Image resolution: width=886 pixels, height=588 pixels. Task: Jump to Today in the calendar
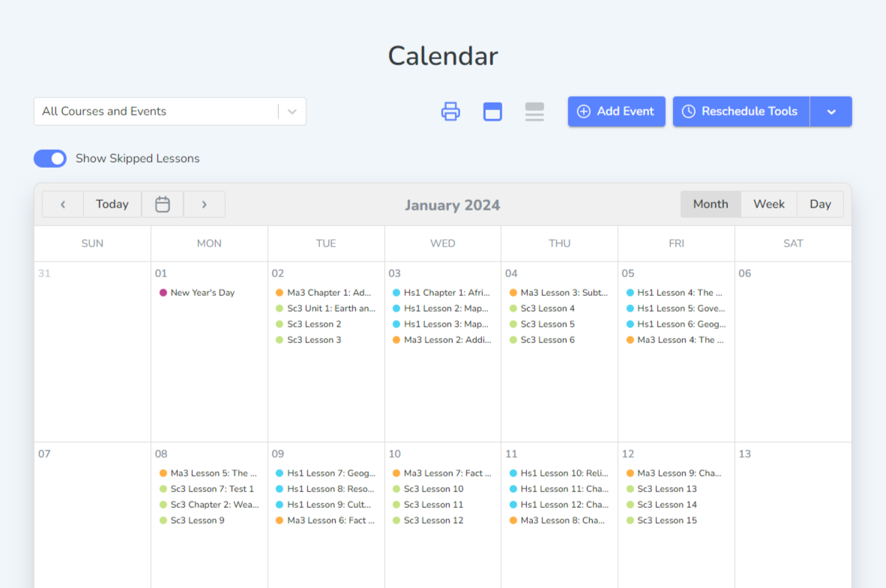[112, 204]
